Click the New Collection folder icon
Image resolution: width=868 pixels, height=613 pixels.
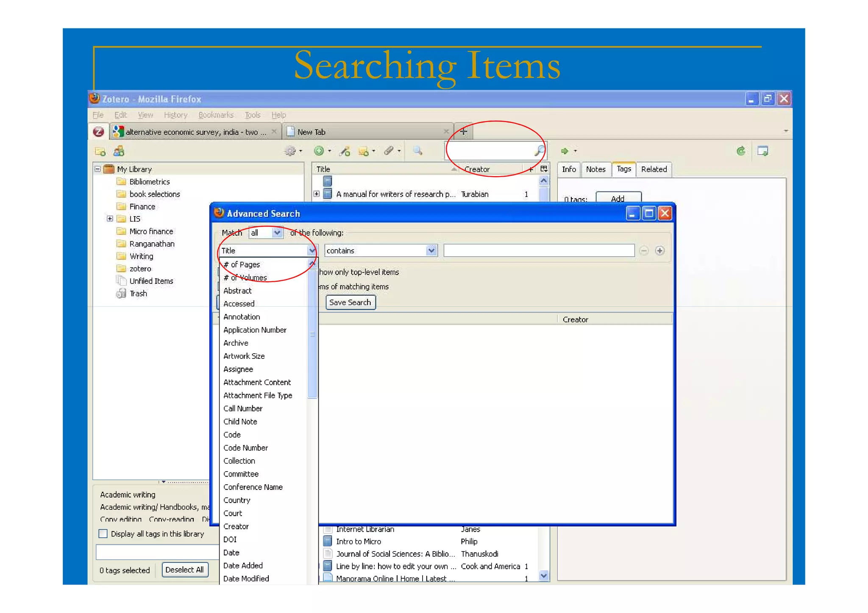pyautogui.click(x=100, y=151)
